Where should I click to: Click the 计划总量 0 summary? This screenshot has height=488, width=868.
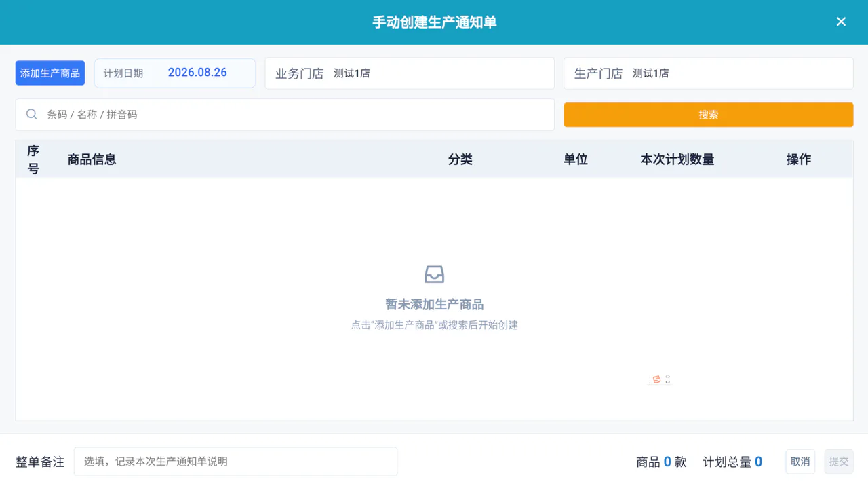coord(732,462)
